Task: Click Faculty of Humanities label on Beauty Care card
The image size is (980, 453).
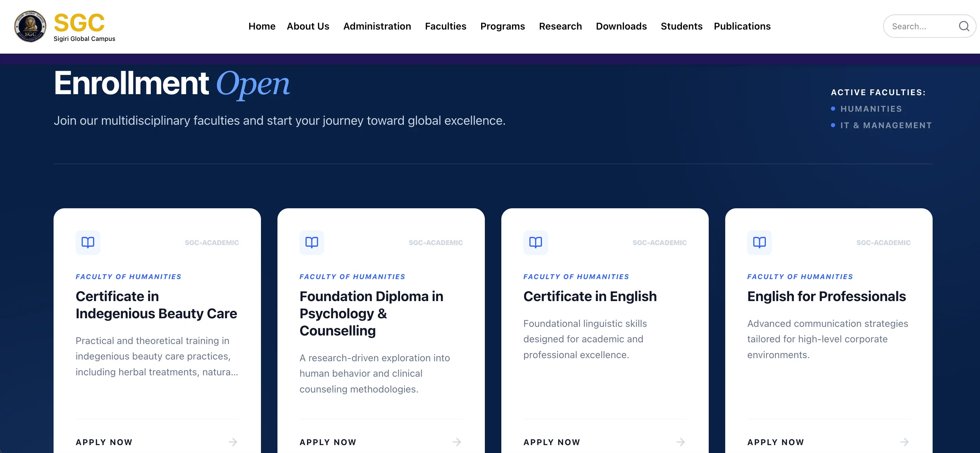Action: (128, 277)
